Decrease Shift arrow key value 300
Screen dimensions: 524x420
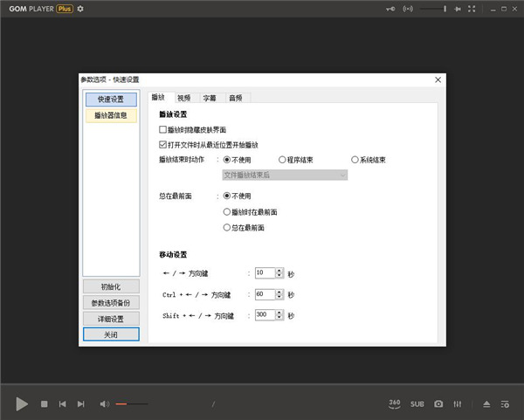279,317
